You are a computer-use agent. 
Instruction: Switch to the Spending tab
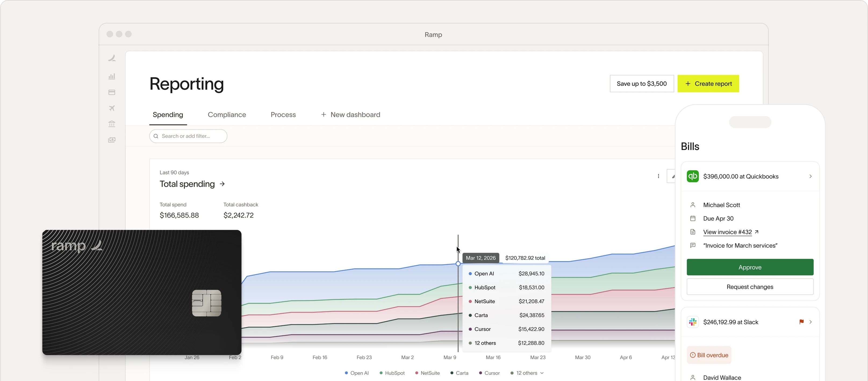point(168,115)
